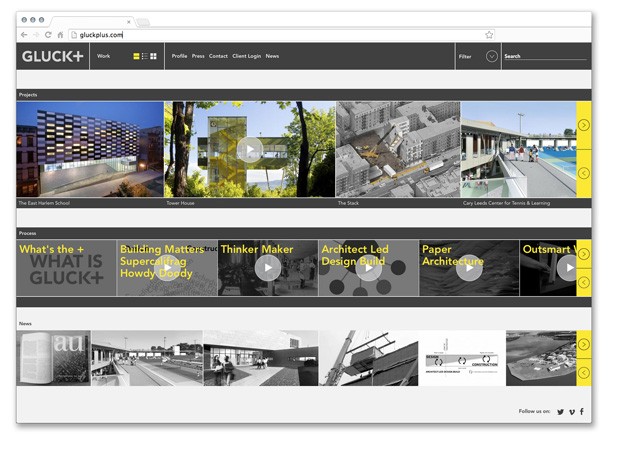Screen dimensions: 620x451
Task: Open the crane lifting module news thumbnail
Action: point(368,358)
